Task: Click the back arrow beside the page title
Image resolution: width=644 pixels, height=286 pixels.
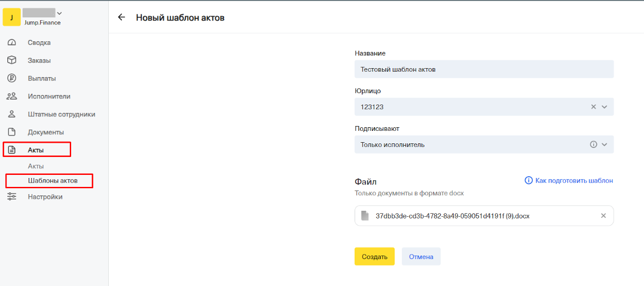Action: click(121, 17)
